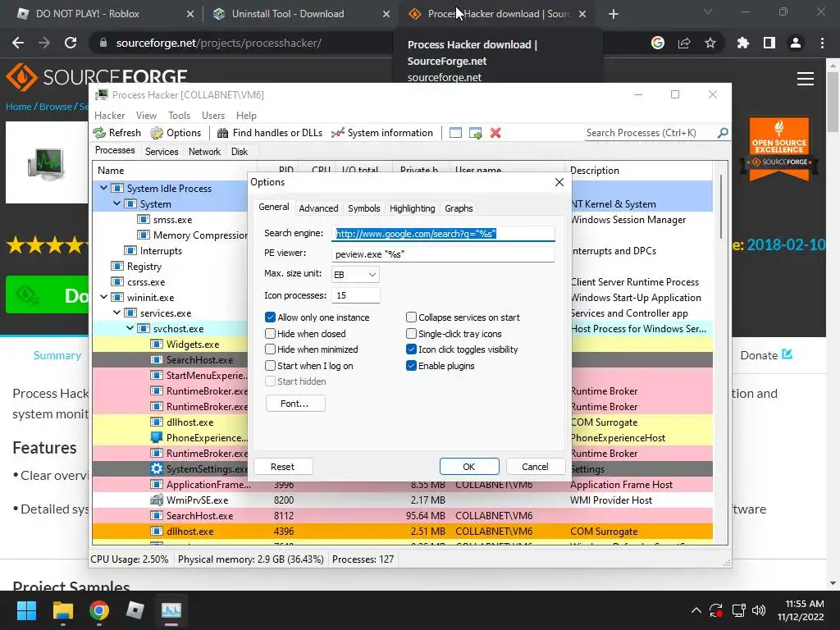Click the OK button in Options
840x630 pixels.
[468, 467]
